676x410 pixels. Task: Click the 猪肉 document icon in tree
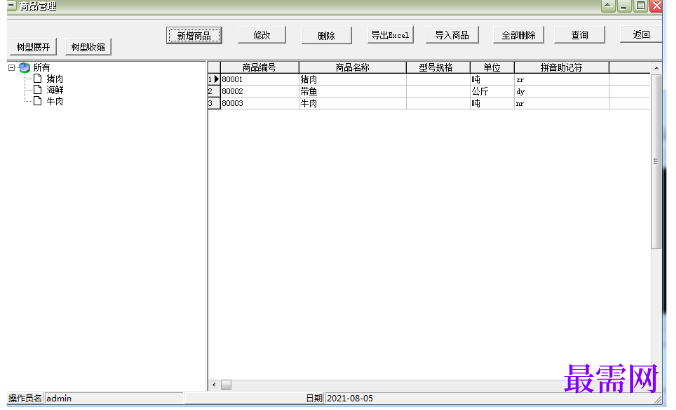(38, 78)
